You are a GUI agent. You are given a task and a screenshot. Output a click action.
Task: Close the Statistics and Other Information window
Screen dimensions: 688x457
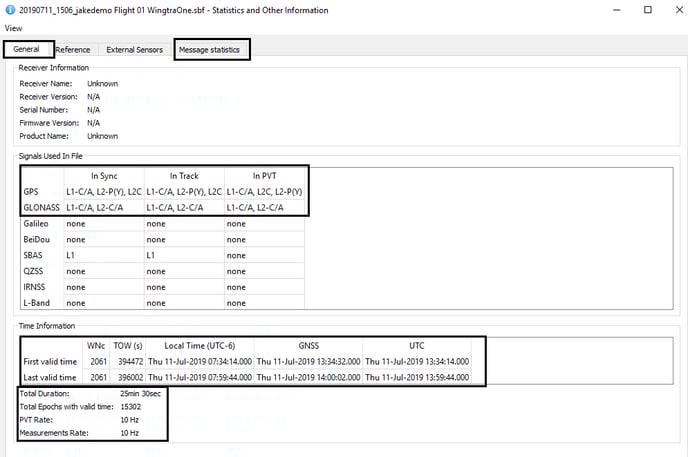[x=675, y=9]
